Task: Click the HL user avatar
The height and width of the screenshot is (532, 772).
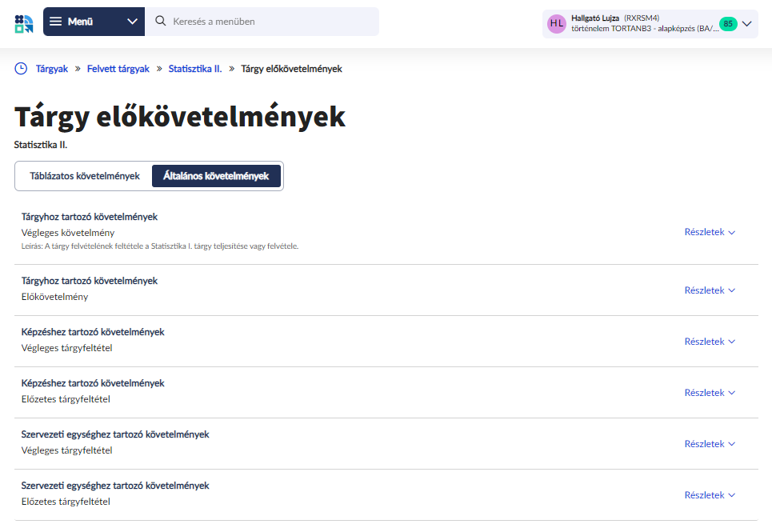Action: [x=557, y=24]
